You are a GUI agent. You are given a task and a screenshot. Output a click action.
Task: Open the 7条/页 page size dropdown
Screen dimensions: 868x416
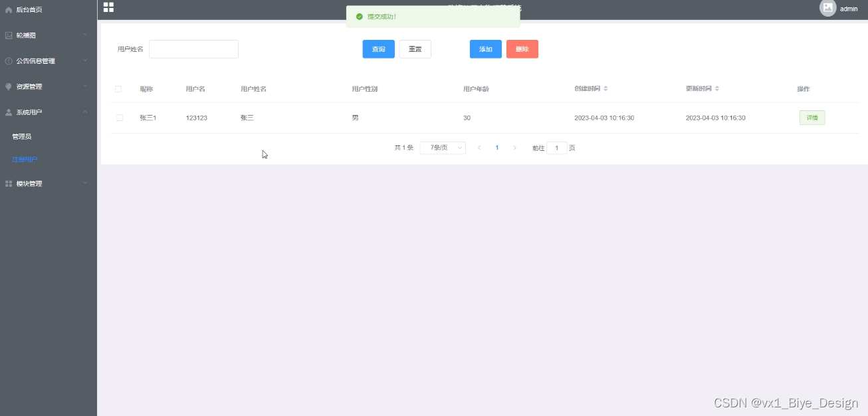tap(443, 148)
